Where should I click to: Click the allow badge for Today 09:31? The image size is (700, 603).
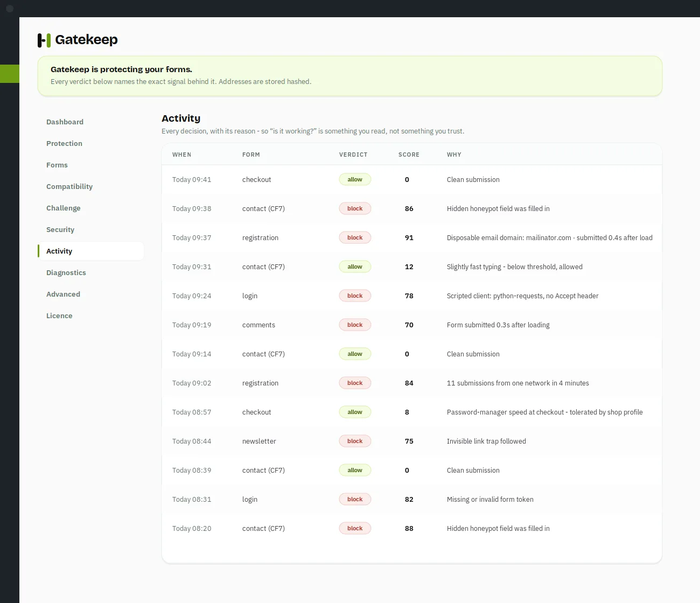coord(355,267)
